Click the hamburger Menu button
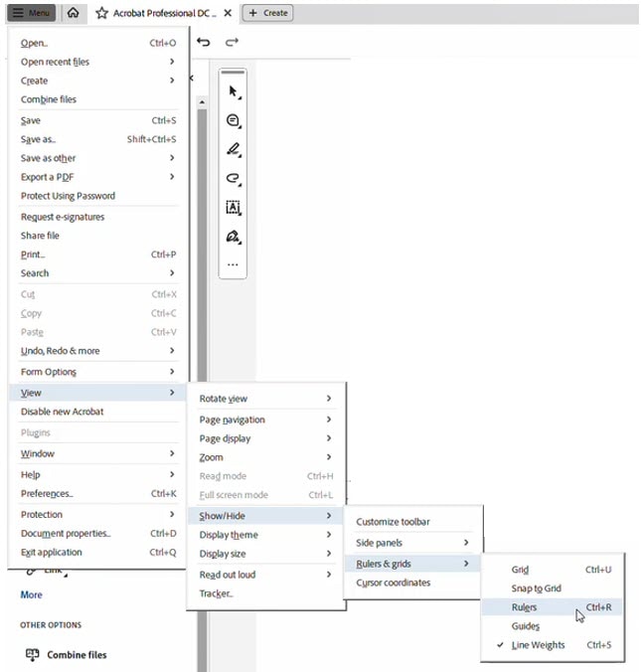 pos(31,13)
